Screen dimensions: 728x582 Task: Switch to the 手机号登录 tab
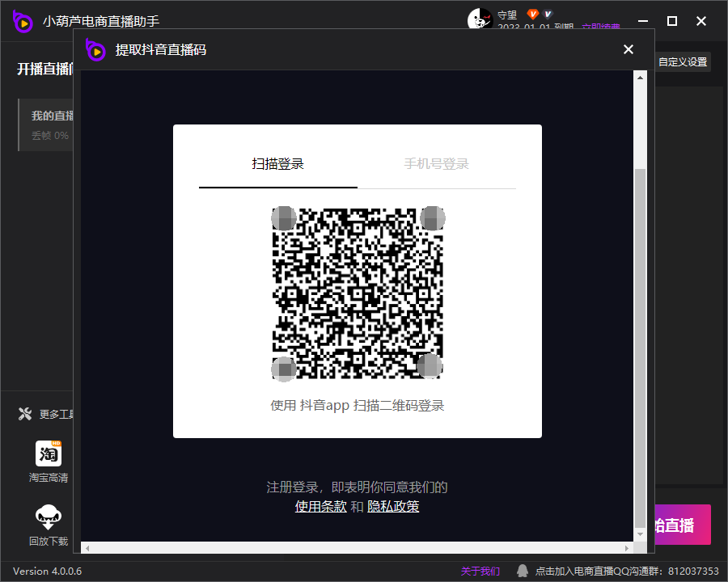(436, 164)
